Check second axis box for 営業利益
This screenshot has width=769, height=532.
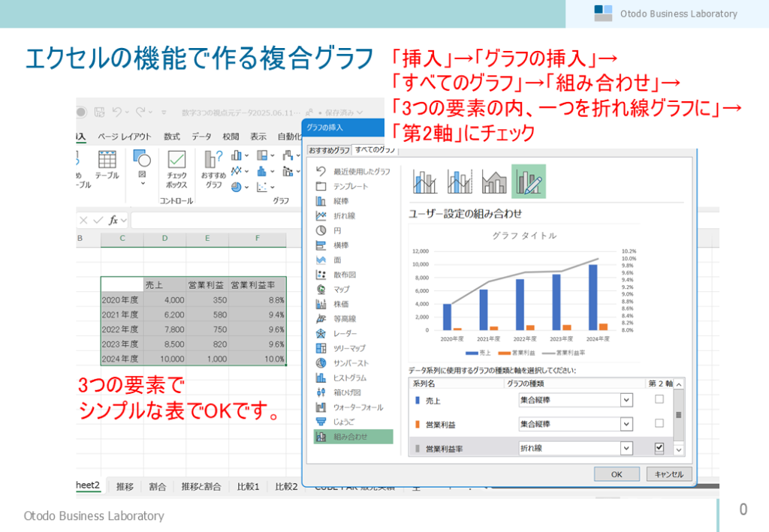pos(659,424)
